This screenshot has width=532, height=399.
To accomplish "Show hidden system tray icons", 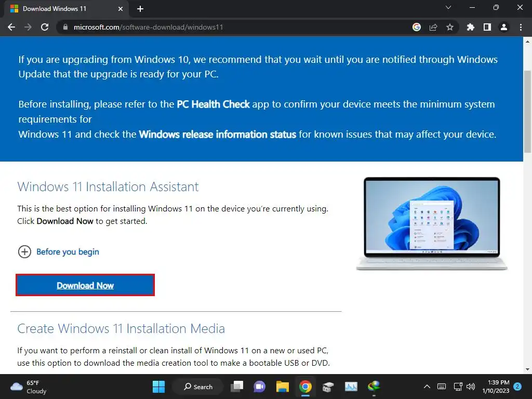I will pos(427,387).
